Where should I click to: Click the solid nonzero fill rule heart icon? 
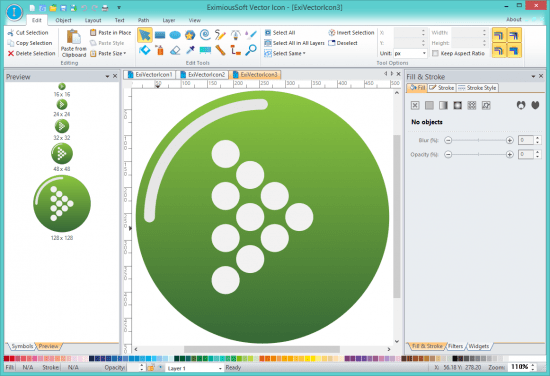[x=535, y=105]
